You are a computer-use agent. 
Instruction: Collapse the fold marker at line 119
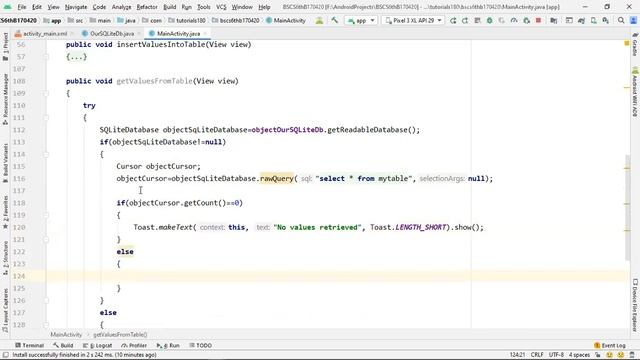coord(46,215)
